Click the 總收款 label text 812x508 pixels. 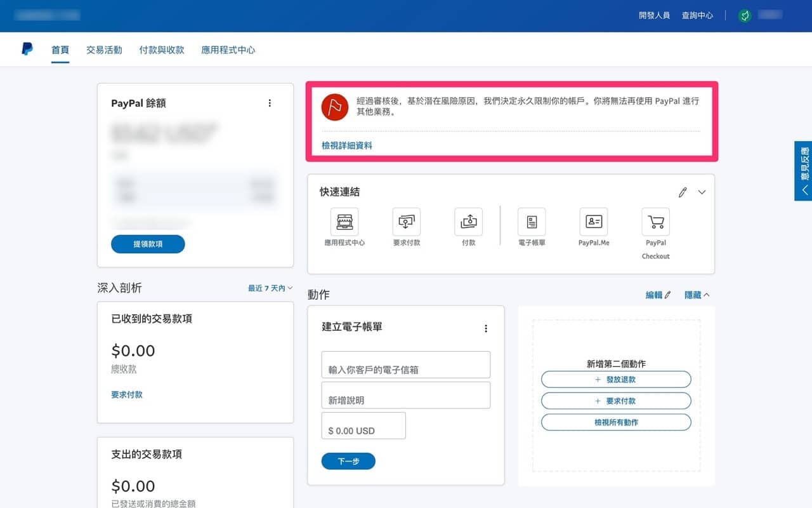coord(124,369)
